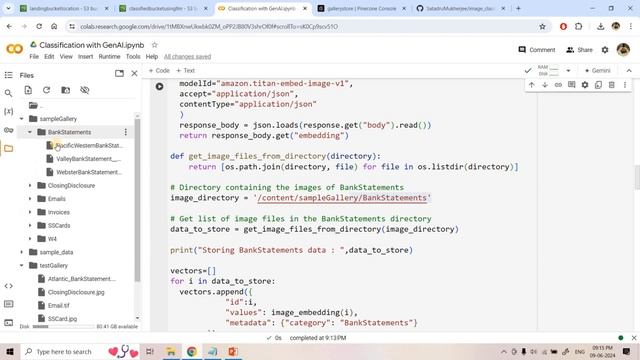Open code snippets sidebar icon
The width and height of the screenshot is (640, 360).
pyautogui.click(x=9, y=286)
